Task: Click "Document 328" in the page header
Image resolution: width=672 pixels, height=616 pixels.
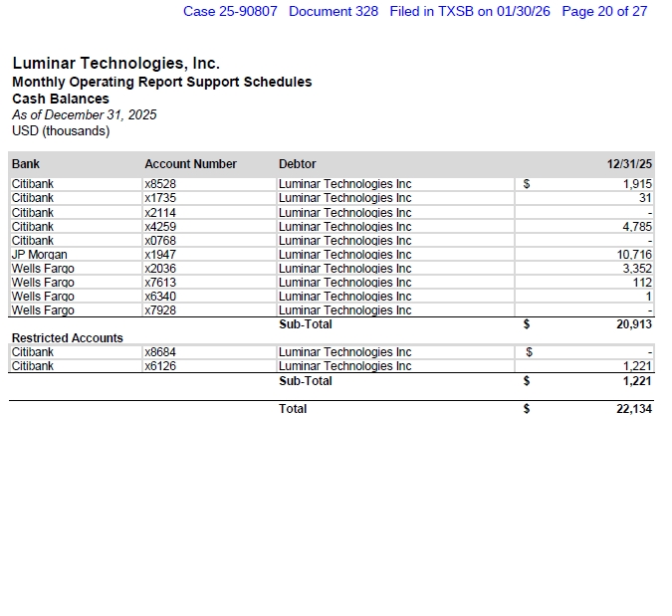Action: point(334,11)
